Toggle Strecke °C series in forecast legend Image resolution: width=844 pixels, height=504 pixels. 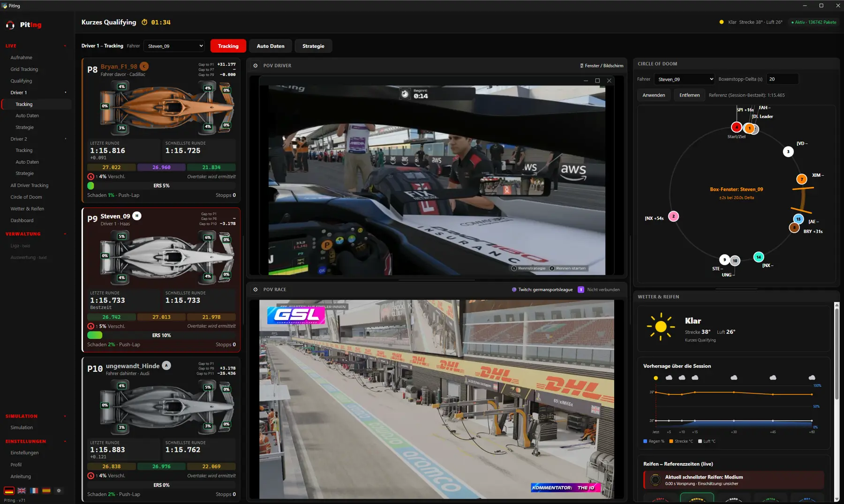(x=681, y=441)
